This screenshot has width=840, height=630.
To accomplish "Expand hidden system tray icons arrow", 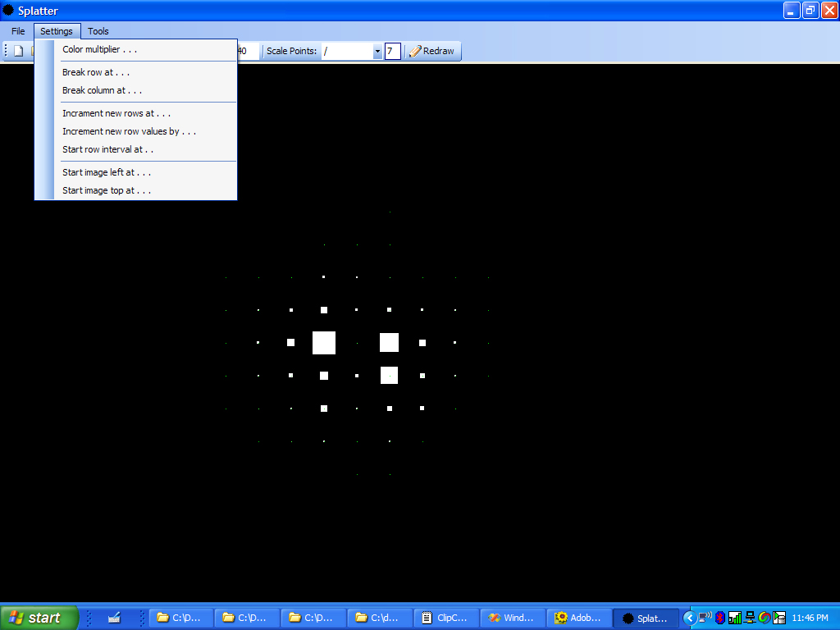I will click(690, 618).
